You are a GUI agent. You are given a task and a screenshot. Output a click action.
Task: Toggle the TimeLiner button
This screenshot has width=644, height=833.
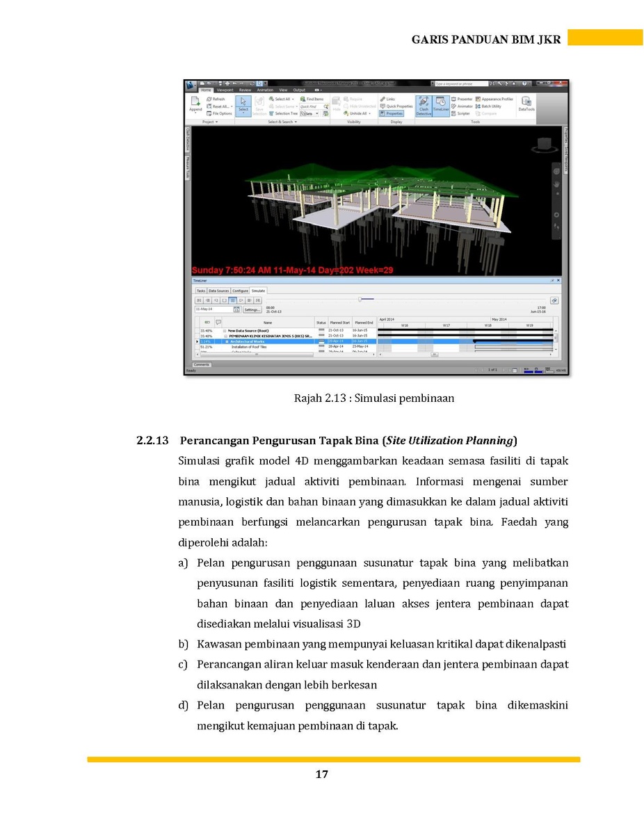441,106
